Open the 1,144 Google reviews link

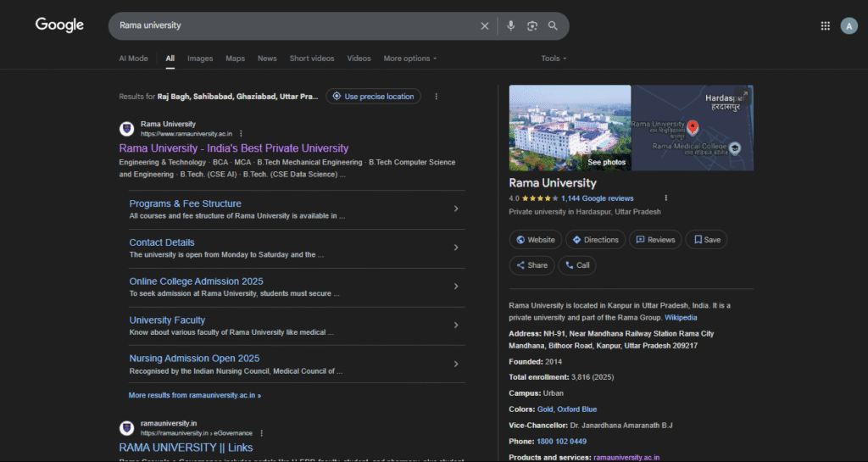coord(597,198)
